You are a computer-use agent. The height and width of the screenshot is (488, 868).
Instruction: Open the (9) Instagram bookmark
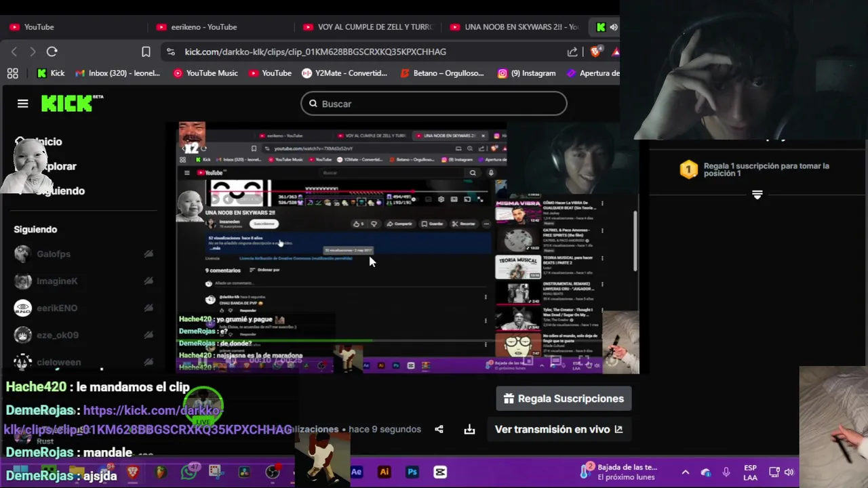527,73
